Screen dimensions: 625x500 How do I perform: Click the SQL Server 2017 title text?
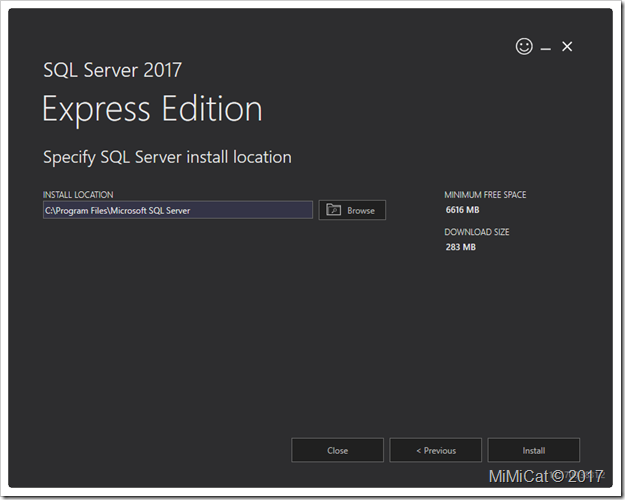(112, 70)
